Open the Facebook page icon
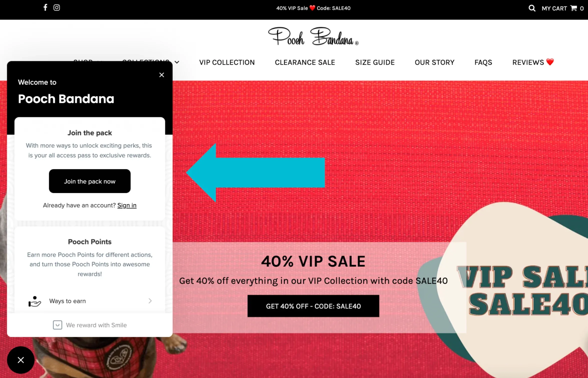Screen dimensions: 588x378 point(45,7)
